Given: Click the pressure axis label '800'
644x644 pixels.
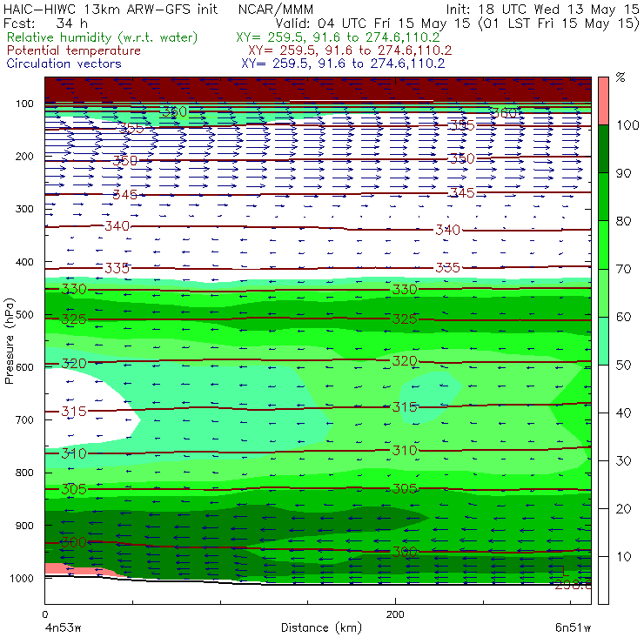Looking at the screenshot, I should coord(24,473).
